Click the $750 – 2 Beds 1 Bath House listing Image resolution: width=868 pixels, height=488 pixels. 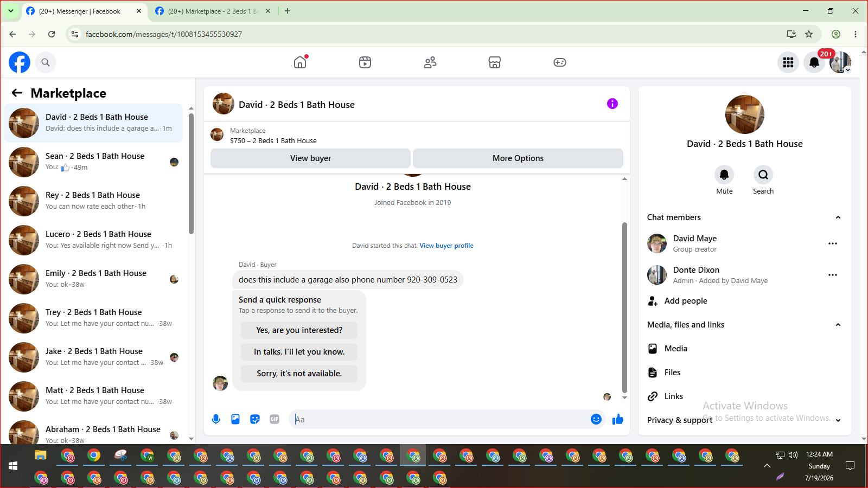(273, 140)
